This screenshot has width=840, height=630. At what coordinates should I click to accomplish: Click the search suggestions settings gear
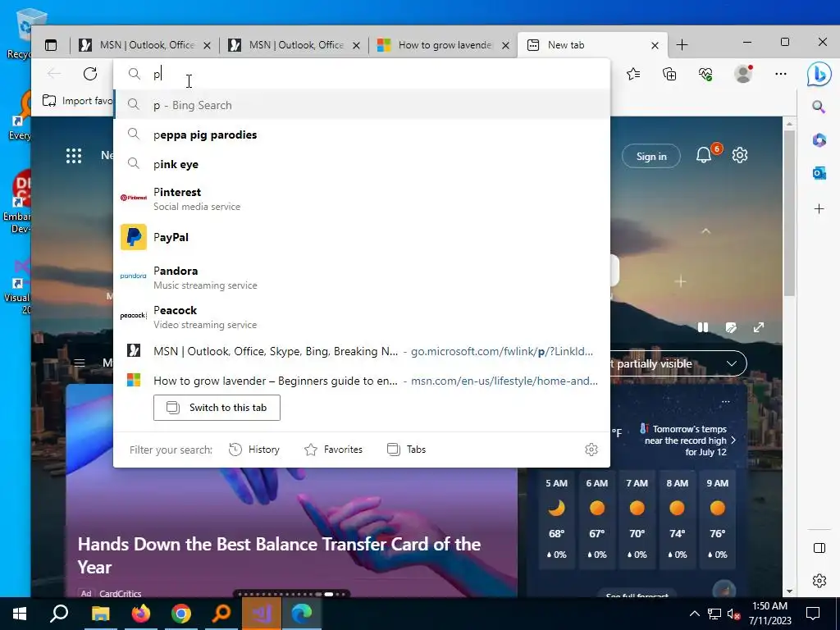click(591, 450)
